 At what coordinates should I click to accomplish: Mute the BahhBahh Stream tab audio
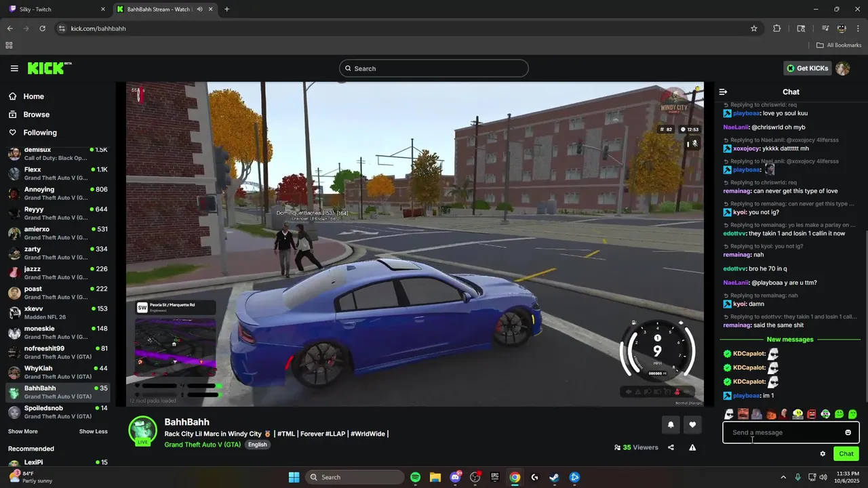pos(199,9)
